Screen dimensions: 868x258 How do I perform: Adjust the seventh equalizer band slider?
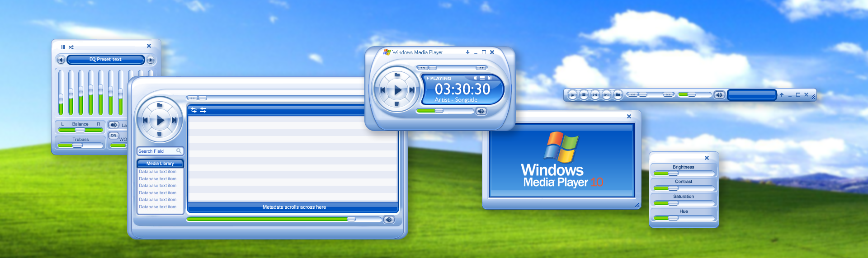(x=121, y=93)
